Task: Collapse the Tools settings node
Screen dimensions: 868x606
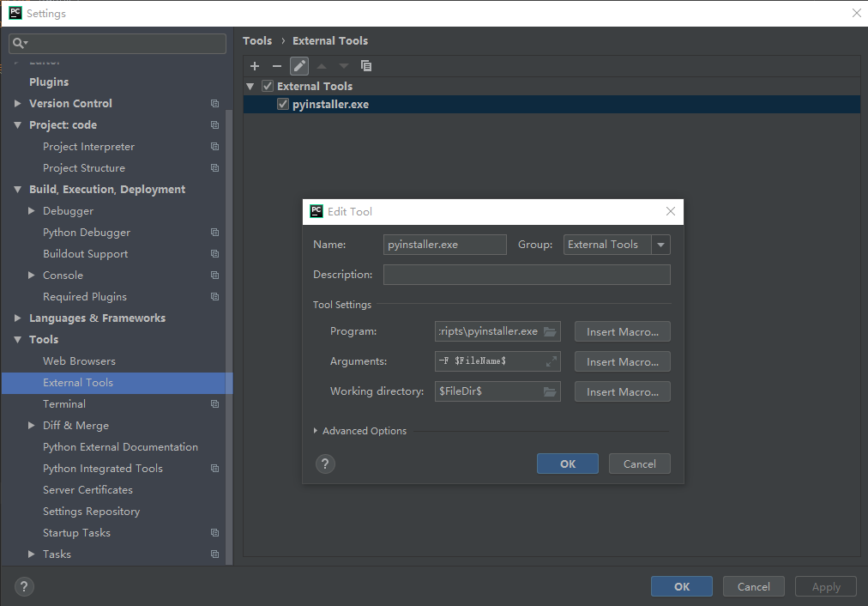Action: (x=18, y=340)
